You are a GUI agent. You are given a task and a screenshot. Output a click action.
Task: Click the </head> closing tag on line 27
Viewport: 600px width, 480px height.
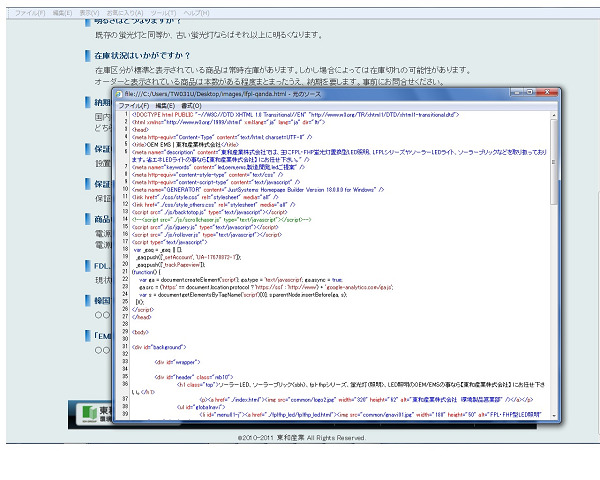coord(142,317)
